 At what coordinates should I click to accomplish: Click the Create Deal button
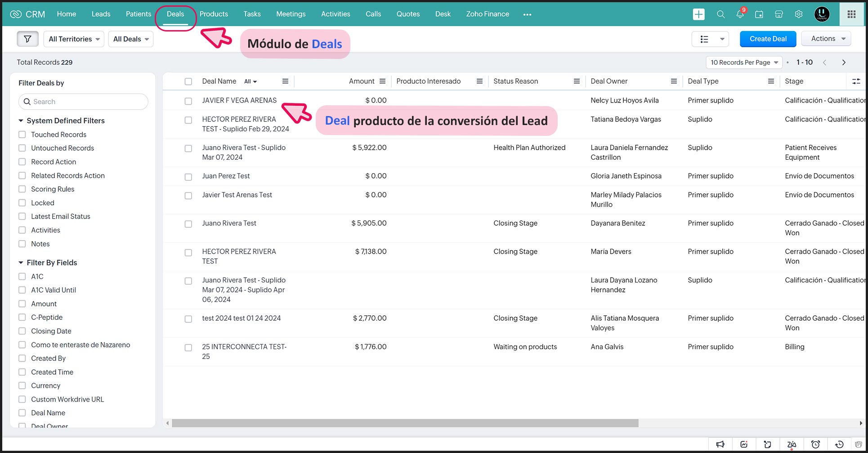click(x=768, y=39)
